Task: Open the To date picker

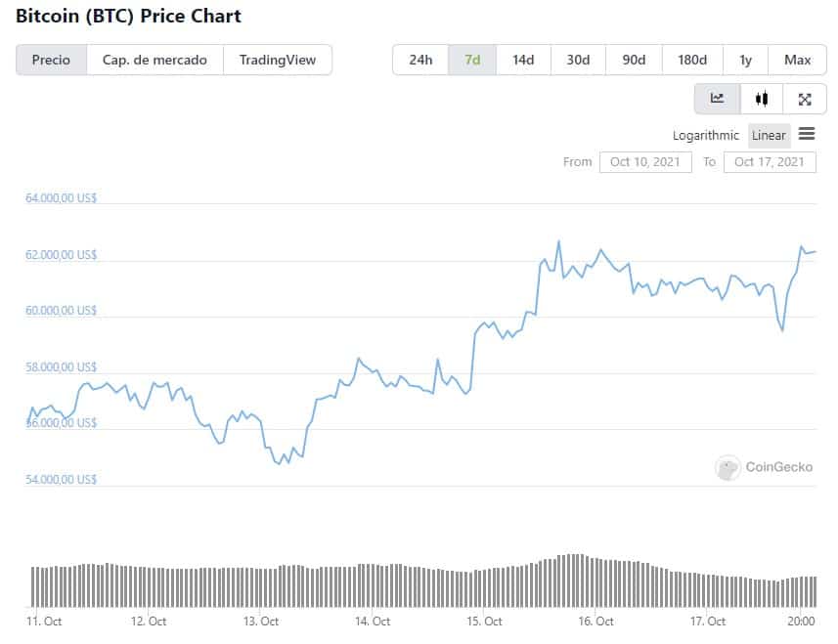Action: click(770, 162)
